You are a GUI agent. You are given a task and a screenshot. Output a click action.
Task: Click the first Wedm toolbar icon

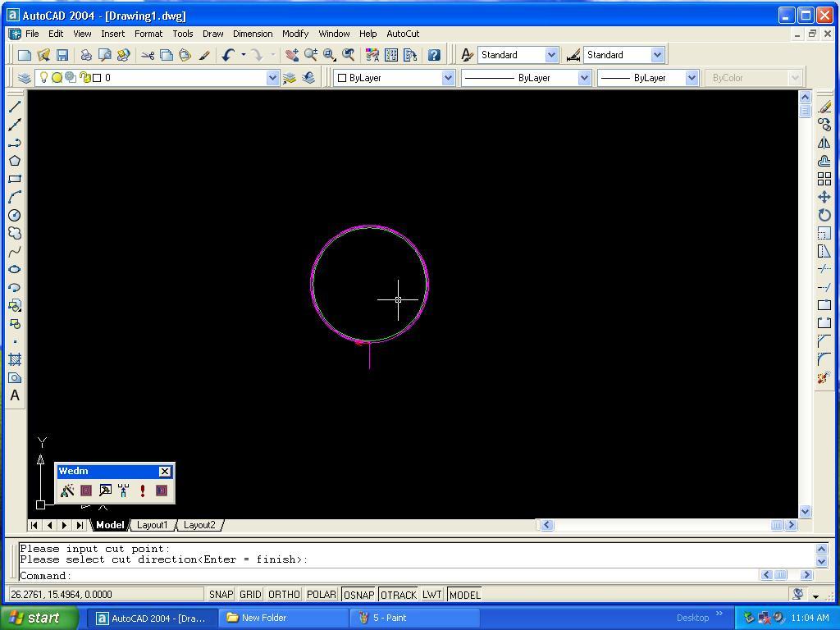[67, 491]
